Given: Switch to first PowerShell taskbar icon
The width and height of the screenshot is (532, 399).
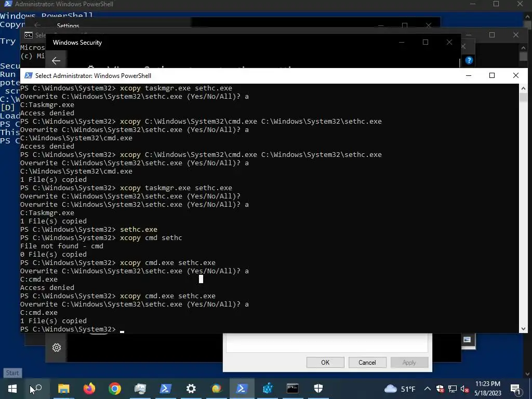Looking at the screenshot, I should click(165, 389).
